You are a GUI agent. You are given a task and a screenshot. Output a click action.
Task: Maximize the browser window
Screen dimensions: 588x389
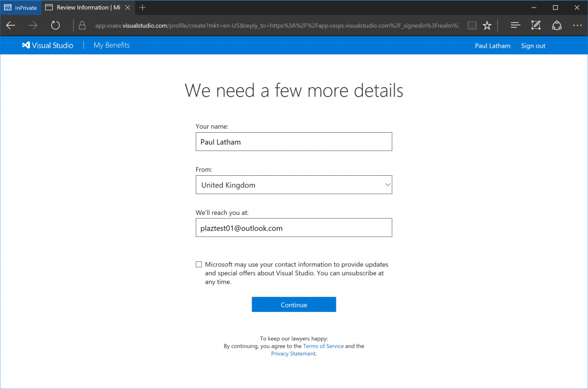click(555, 7)
